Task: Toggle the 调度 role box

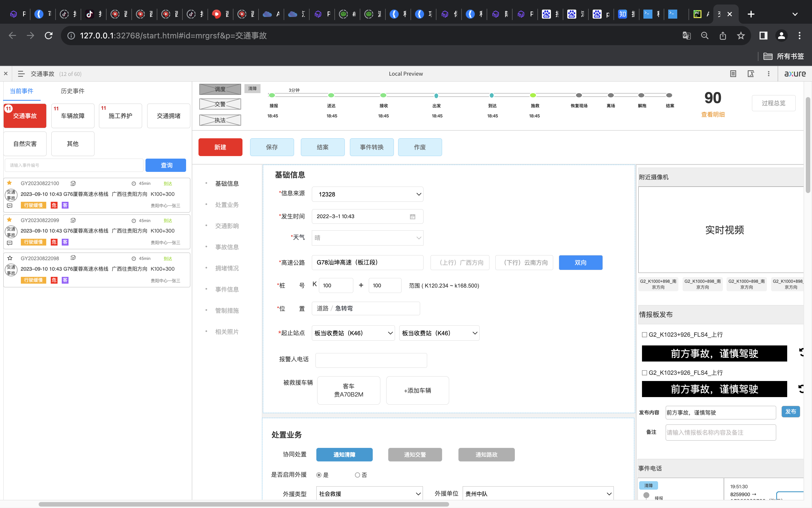Action: [x=220, y=89]
